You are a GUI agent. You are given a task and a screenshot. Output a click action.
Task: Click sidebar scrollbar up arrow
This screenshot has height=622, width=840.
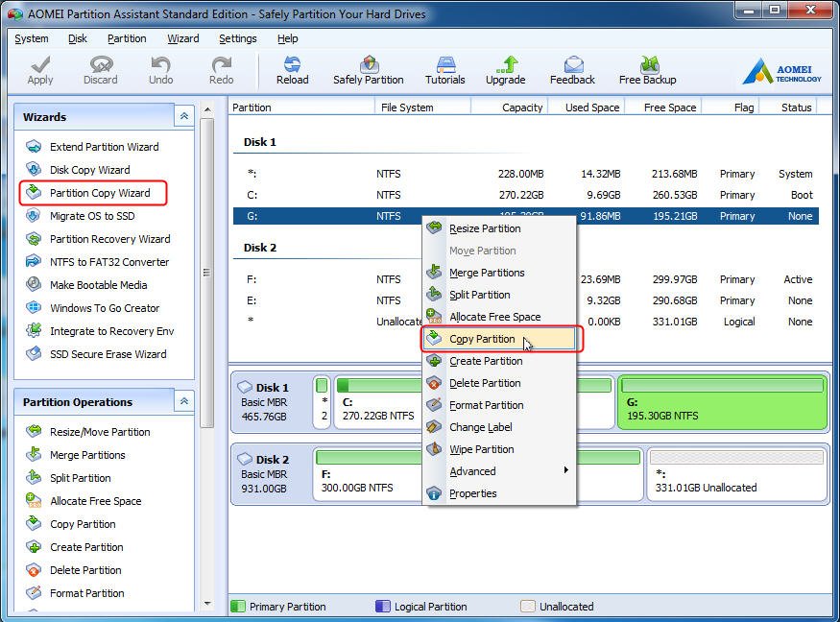pos(207,109)
